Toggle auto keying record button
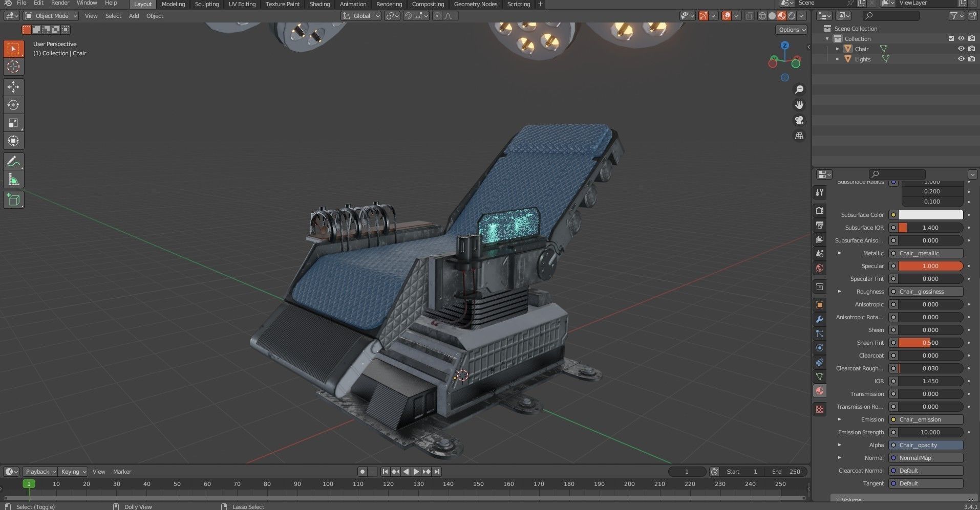This screenshot has width=980, height=510. click(363, 472)
